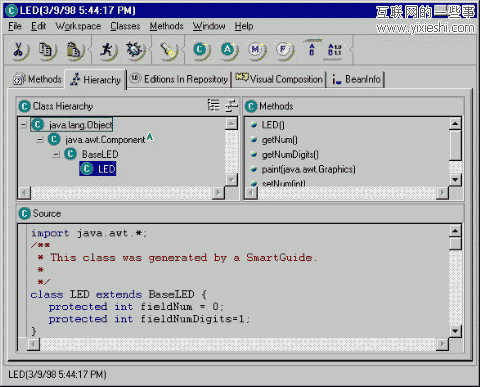Open the BeanInfo tab
The image size is (480, 387).
[356, 79]
